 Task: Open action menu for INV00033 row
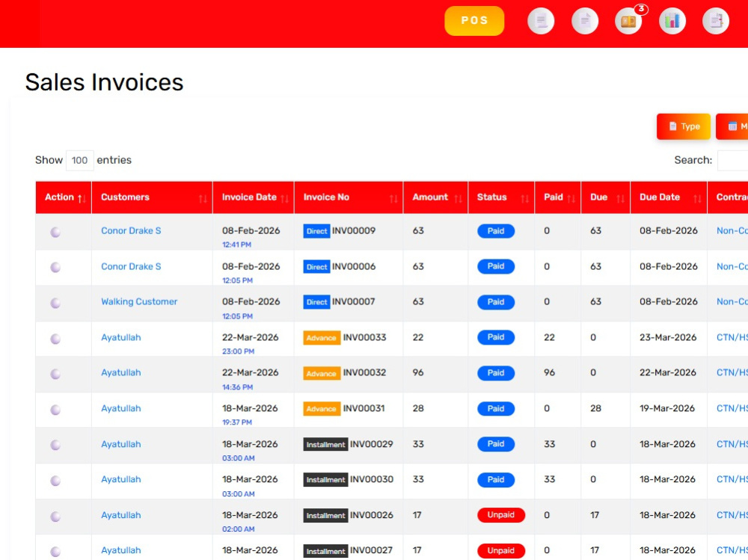(x=55, y=339)
